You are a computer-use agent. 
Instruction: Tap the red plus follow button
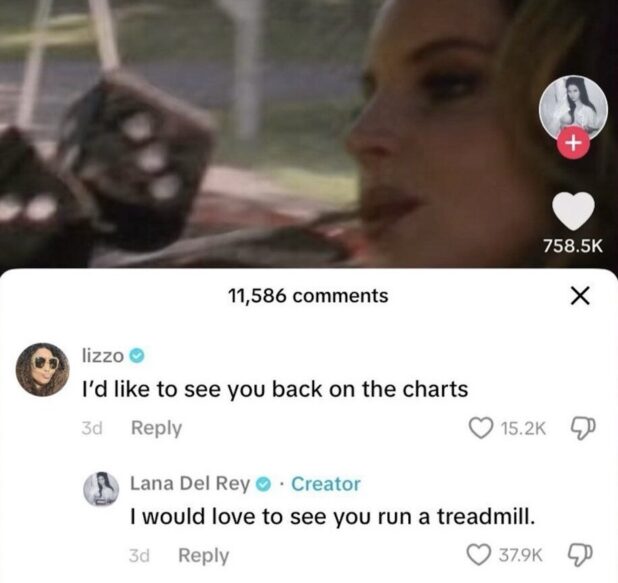(x=573, y=144)
